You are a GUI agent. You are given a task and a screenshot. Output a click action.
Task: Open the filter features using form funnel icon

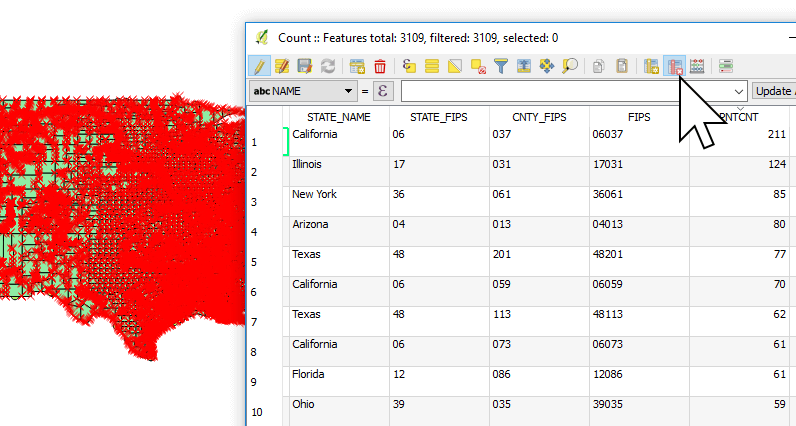(x=501, y=66)
